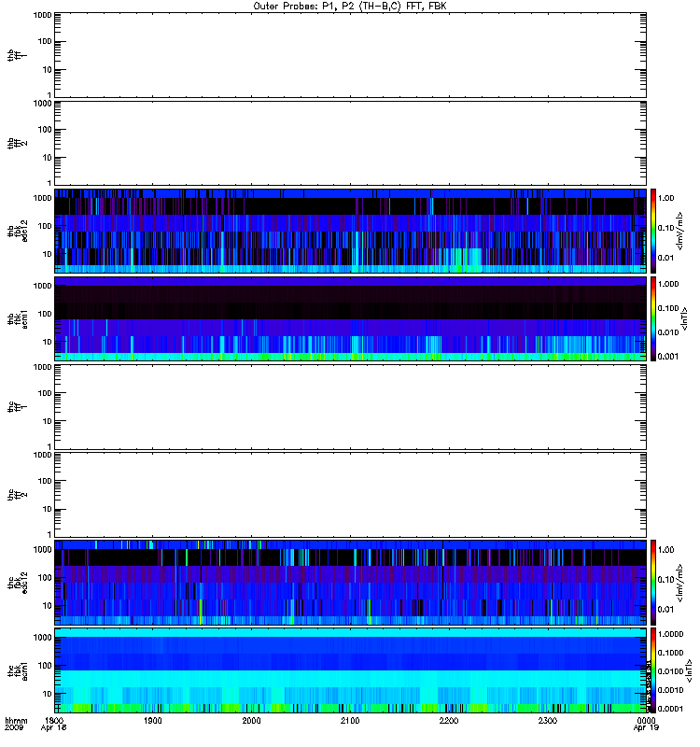The width and height of the screenshot is (700, 747).
Task: Click the 'thb fff 1' y-axis title
Action: click(17, 55)
